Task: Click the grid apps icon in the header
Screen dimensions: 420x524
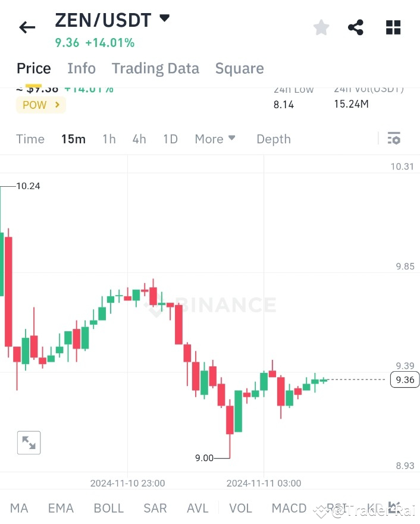Action: 393,27
